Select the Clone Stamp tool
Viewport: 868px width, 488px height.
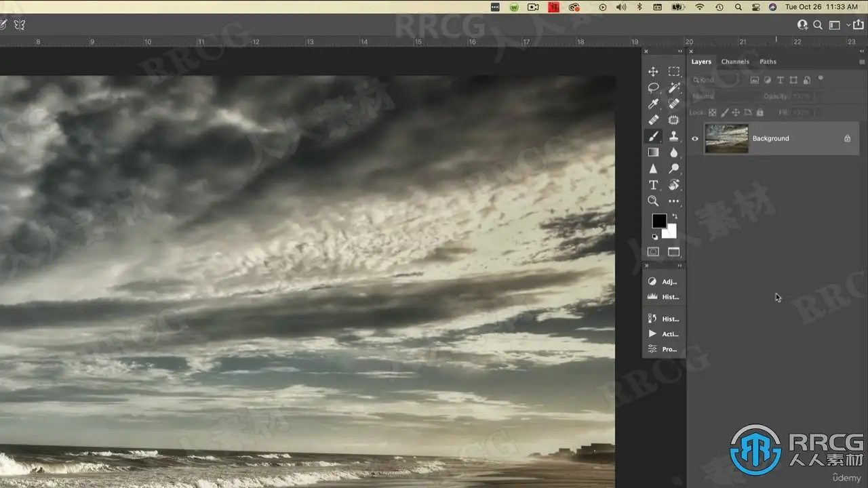point(673,136)
